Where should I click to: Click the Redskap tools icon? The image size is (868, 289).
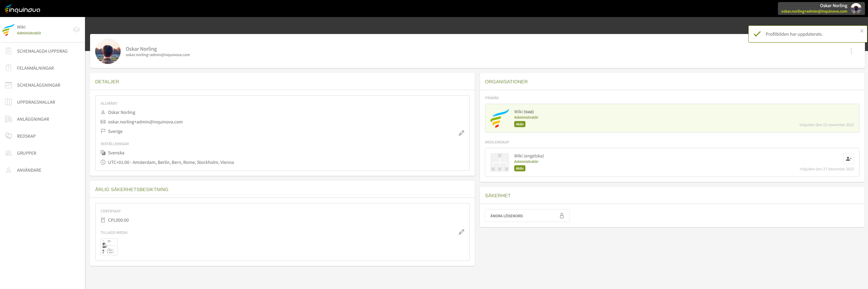point(8,136)
